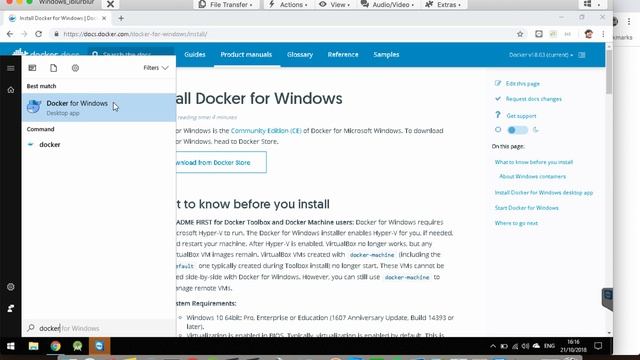Click Edit this page link

click(522, 83)
